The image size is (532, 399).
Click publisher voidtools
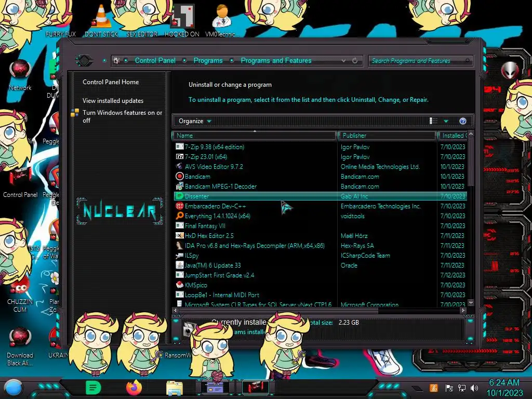(x=353, y=216)
